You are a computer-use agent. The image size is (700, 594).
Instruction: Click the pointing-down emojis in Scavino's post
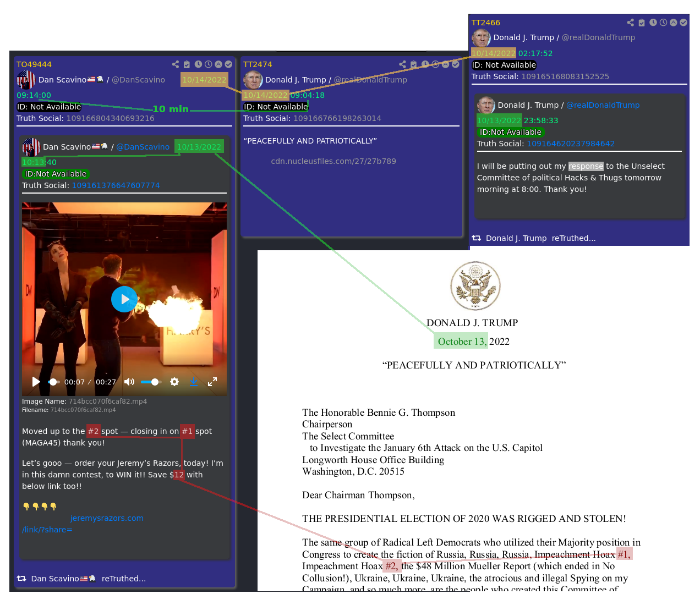point(40,507)
